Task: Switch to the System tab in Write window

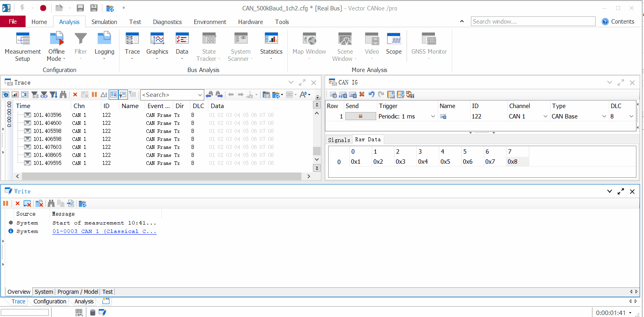Action: [x=44, y=292]
